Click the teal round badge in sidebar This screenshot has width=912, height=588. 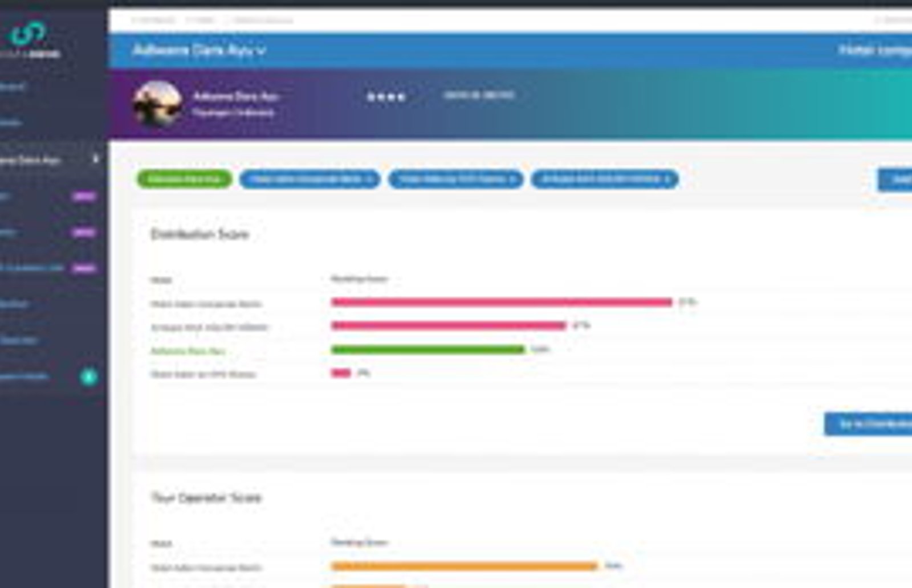pos(89,377)
